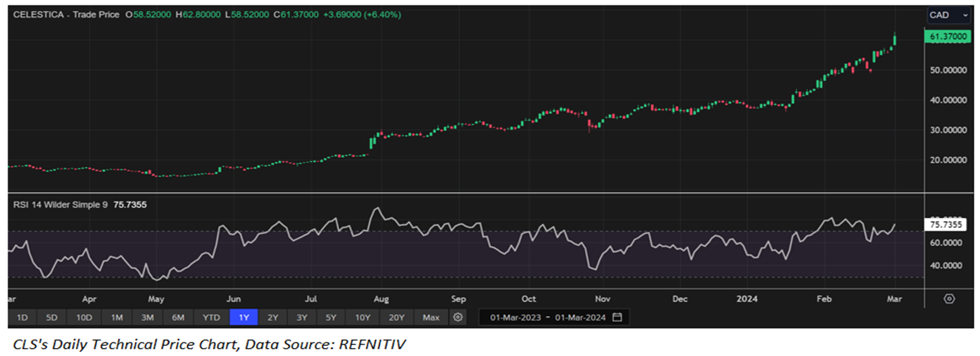Show the Max time range

tap(431, 317)
